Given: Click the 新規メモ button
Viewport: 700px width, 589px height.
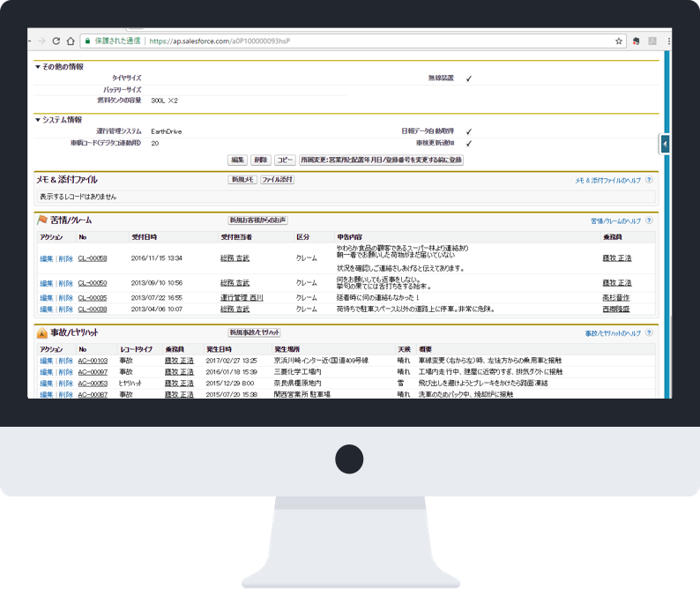Looking at the screenshot, I should click(242, 180).
